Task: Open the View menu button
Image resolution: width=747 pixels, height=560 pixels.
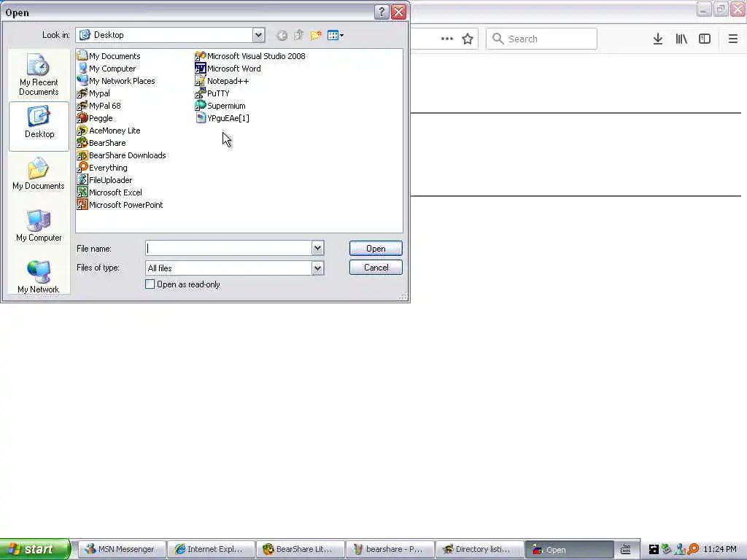Action: pyautogui.click(x=336, y=35)
